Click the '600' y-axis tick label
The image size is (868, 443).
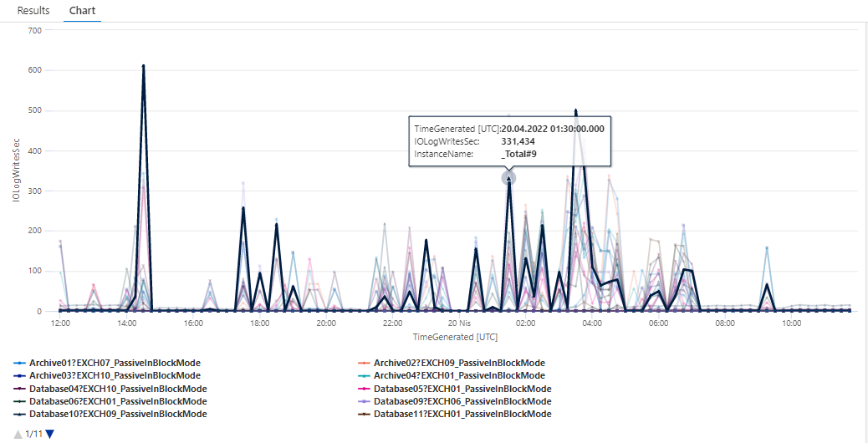35,70
